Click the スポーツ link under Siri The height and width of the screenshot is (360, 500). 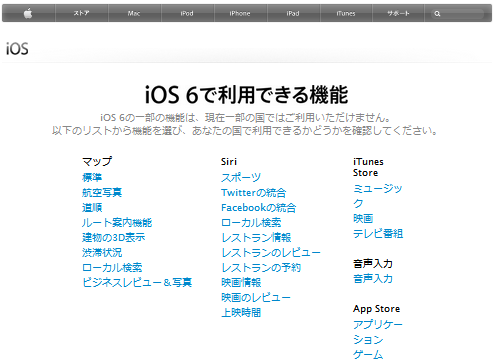pyautogui.click(x=241, y=178)
